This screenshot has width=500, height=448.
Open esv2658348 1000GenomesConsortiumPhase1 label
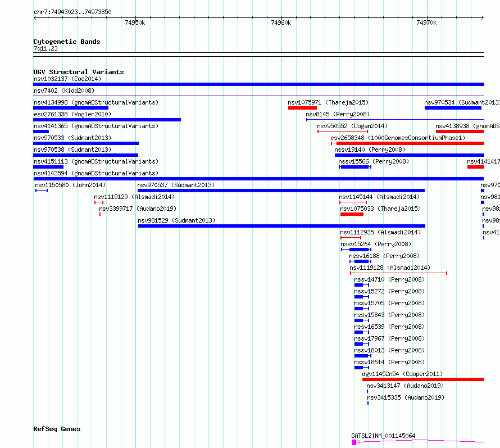(x=398, y=138)
